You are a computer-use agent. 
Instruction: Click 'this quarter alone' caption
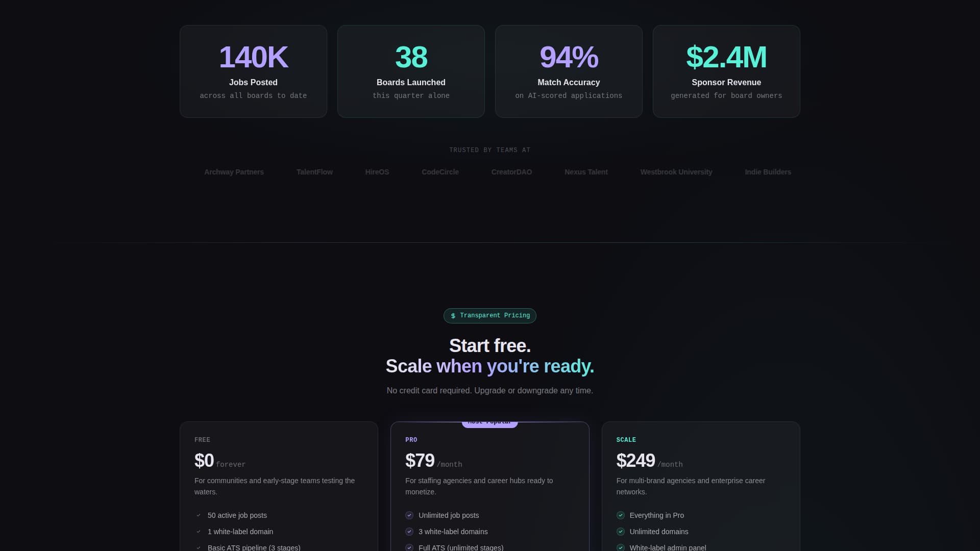[411, 96]
